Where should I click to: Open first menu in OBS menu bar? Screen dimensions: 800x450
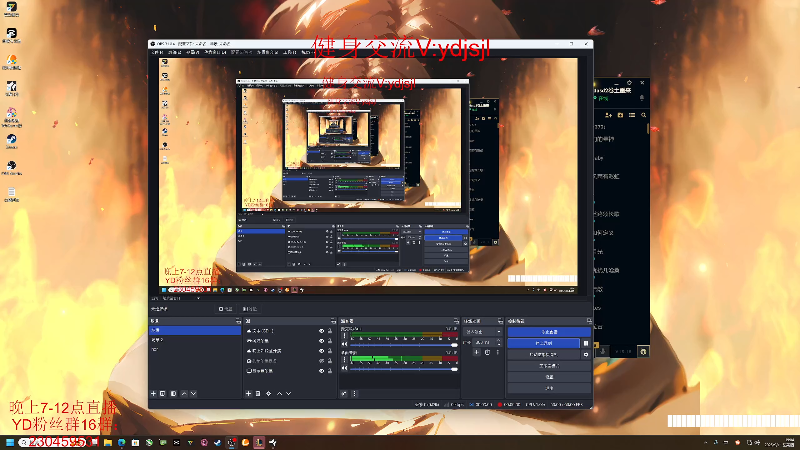pos(157,52)
